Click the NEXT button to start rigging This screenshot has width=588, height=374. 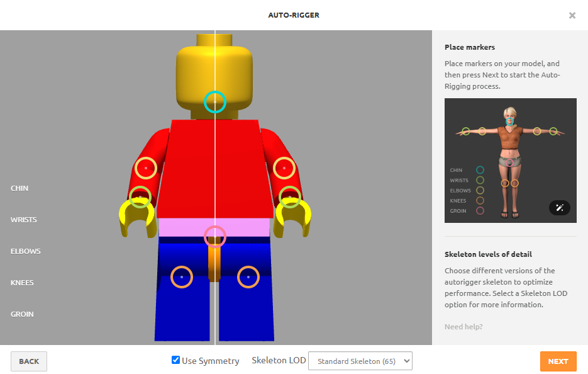coord(558,361)
